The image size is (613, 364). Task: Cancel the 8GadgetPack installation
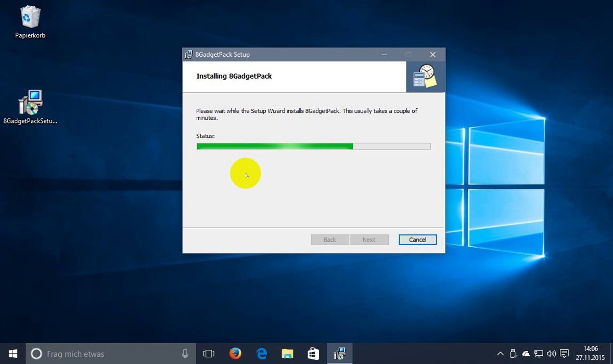point(417,239)
